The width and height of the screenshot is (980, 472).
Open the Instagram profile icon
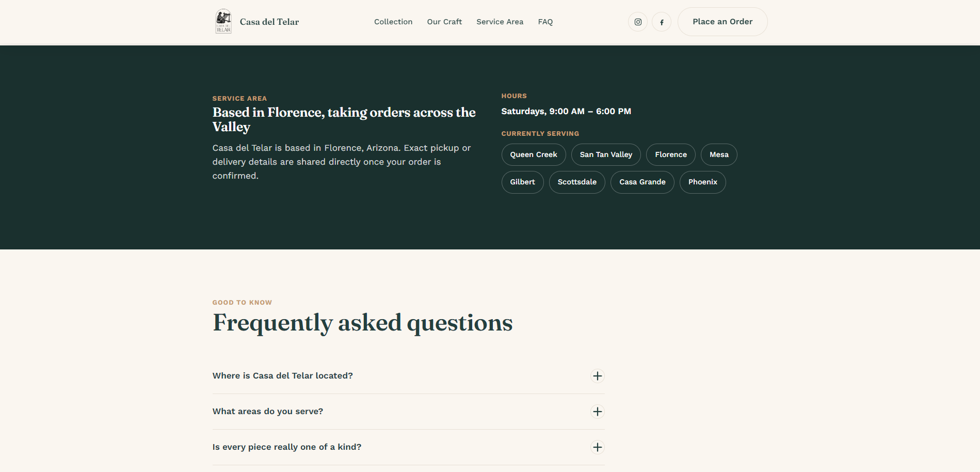(638, 22)
